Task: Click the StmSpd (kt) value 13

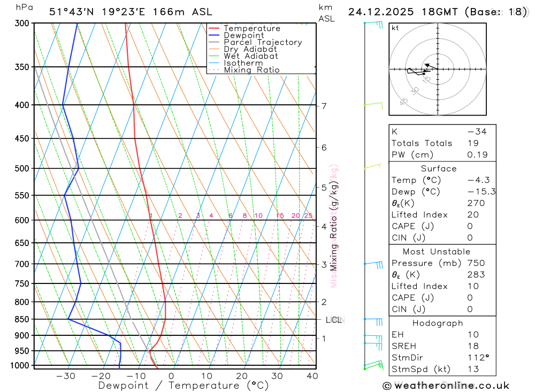Action: [473, 370]
